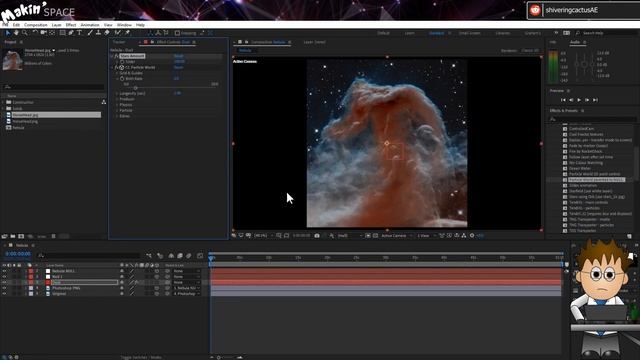Enable frame blending for the timeline

[x=180, y=256]
